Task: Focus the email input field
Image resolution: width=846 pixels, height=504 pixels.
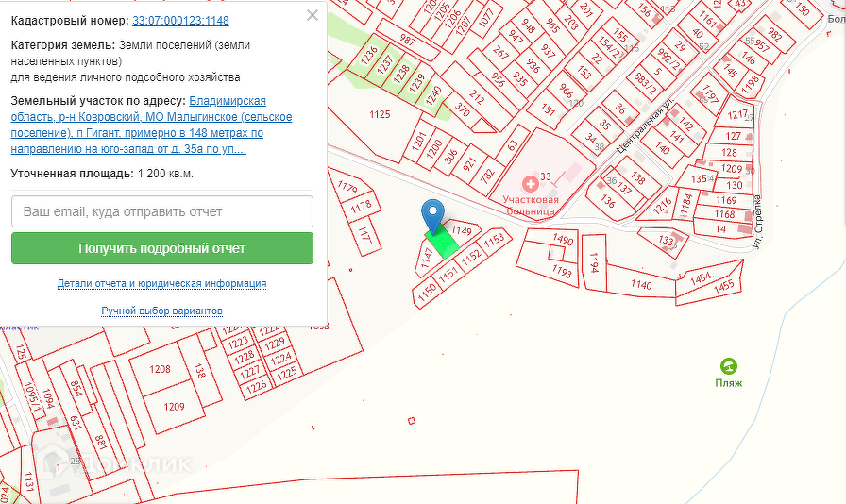Action: (x=162, y=211)
